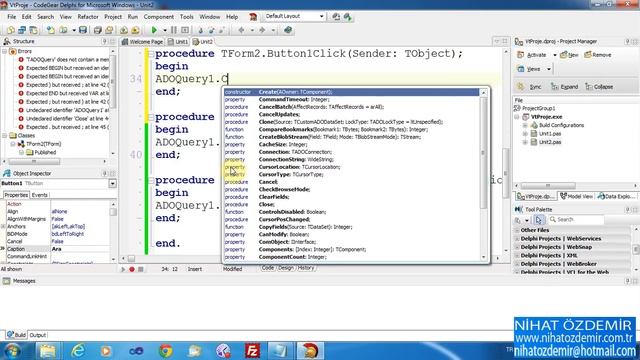The image size is (640, 360).
Task: Click the browse Forward arrow icon
Action: pos(262,30)
